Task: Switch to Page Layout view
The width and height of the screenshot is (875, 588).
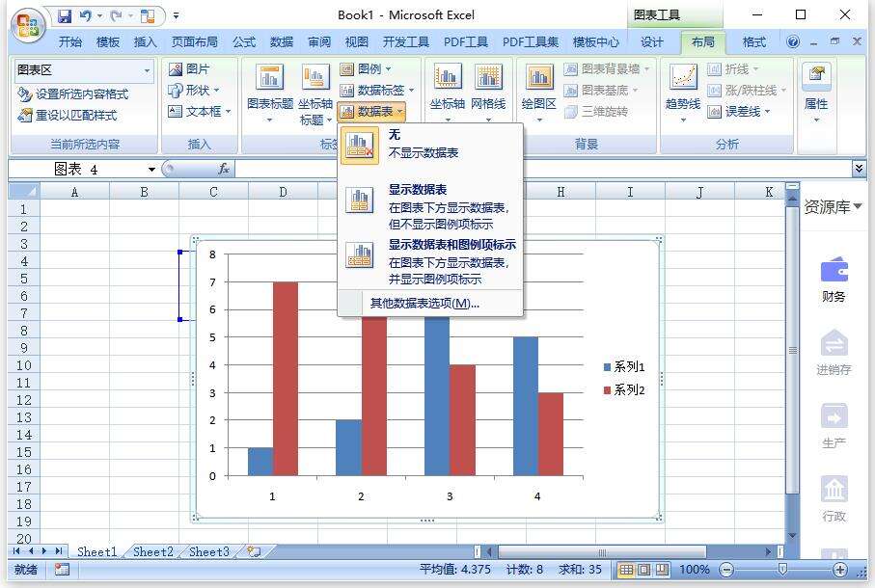Action: pyautogui.click(x=644, y=570)
